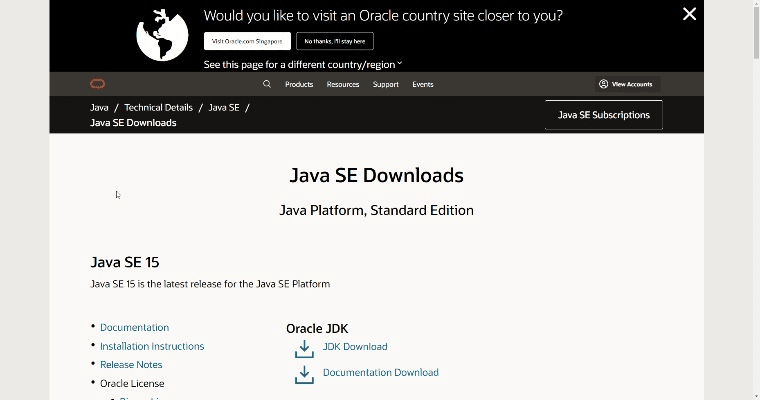Click the globe icon in the banner

(x=162, y=33)
